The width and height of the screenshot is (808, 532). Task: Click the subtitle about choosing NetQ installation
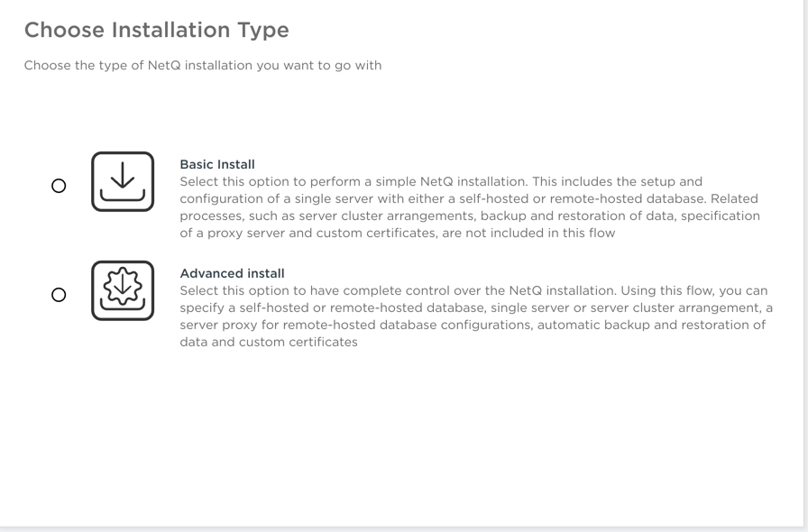tap(202, 65)
